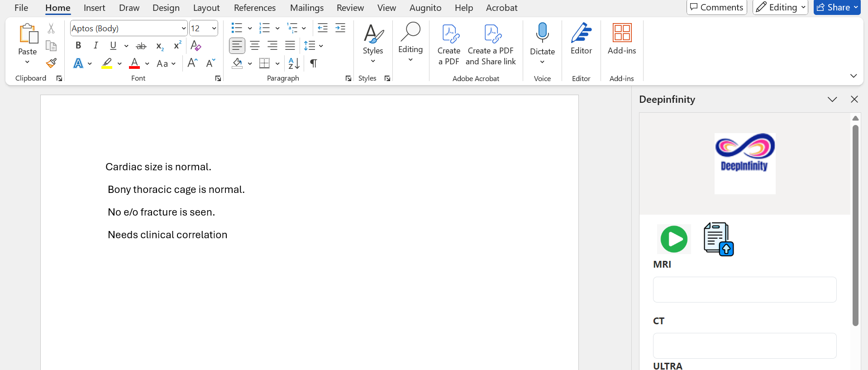Show or hide paragraph marks
This screenshot has height=370, width=868.
(313, 63)
